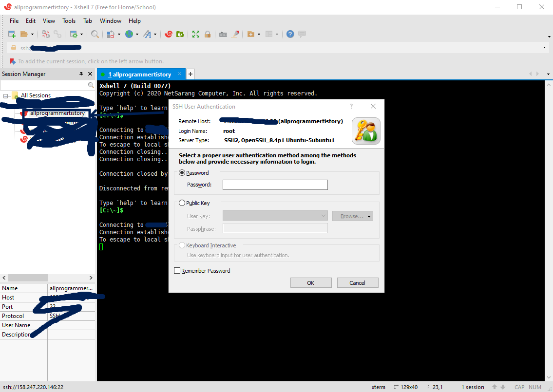Add a new tab with plus button
The width and height of the screenshot is (553, 392).
[x=191, y=74]
